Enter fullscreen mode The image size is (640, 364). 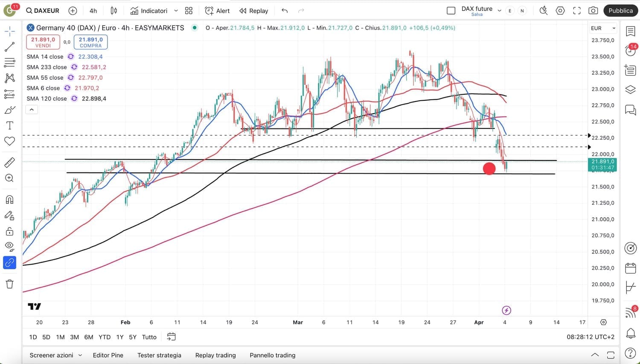coord(577,11)
